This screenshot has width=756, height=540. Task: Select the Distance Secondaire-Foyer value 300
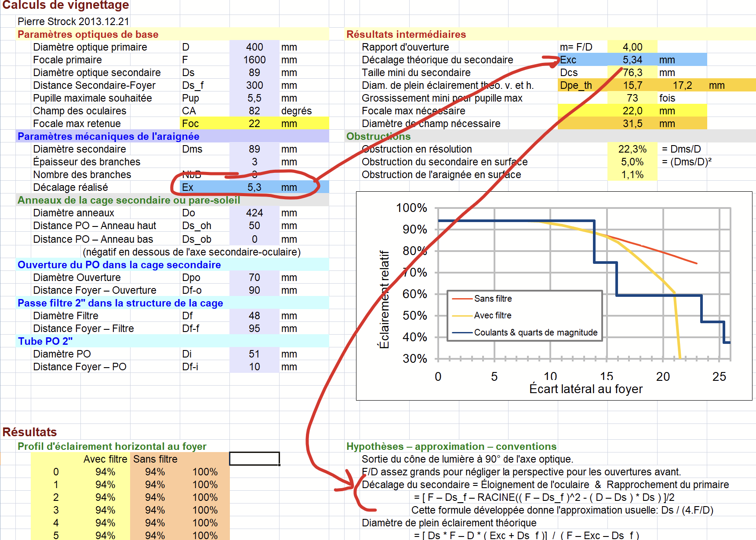[254, 85]
